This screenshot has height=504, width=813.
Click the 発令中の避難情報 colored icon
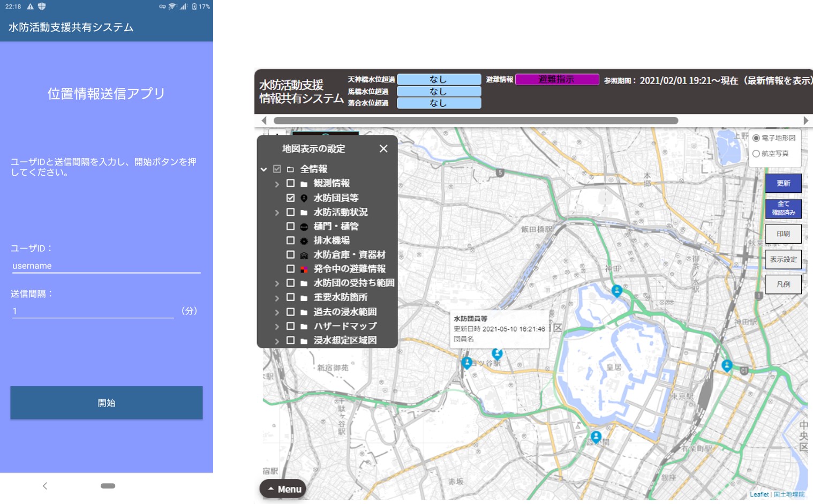(304, 269)
